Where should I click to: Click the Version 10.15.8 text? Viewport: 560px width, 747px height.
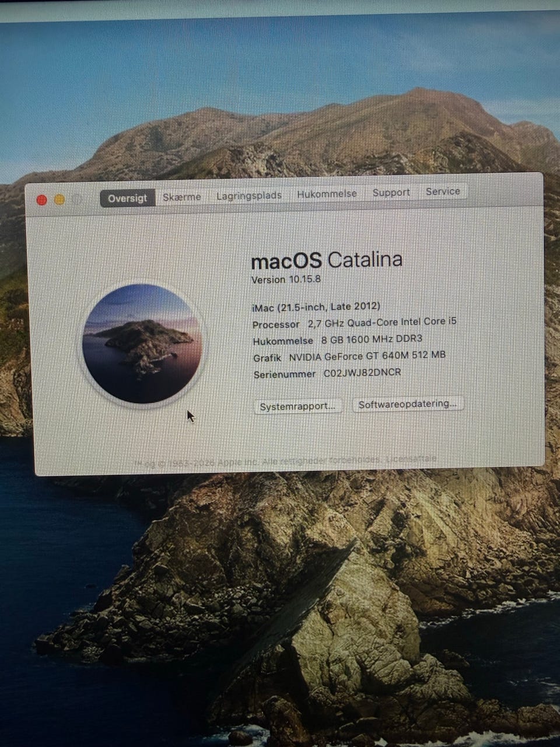(x=286, y=280)
